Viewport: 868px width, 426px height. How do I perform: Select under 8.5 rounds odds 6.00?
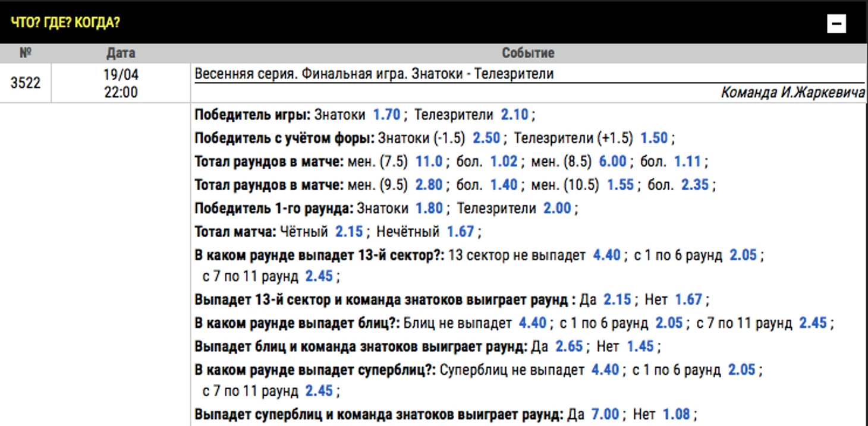(x=613, y=161)
